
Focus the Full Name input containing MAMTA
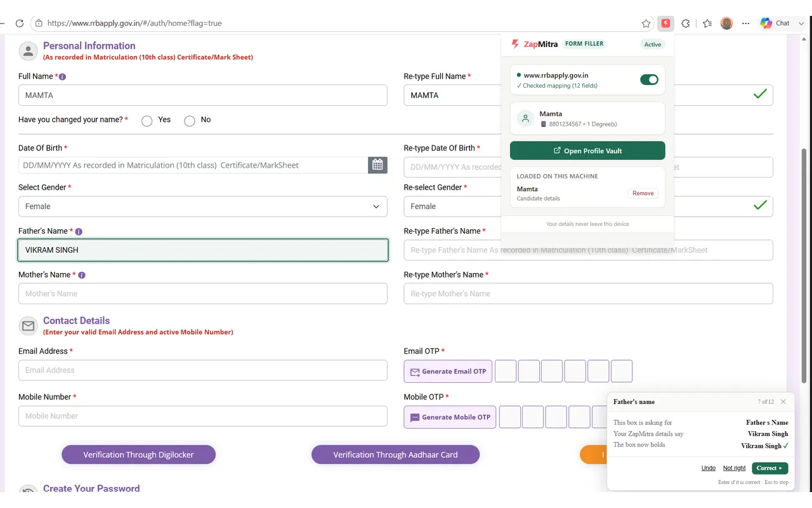click(x=203, y=95)
